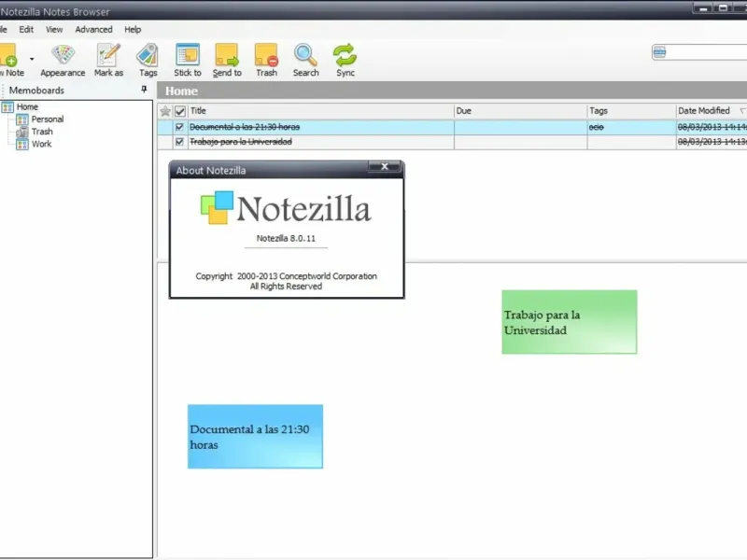This screenshot has width=747, height=560.
Task: Select the green Trabajo para la Universidad note
Action: 570,322
